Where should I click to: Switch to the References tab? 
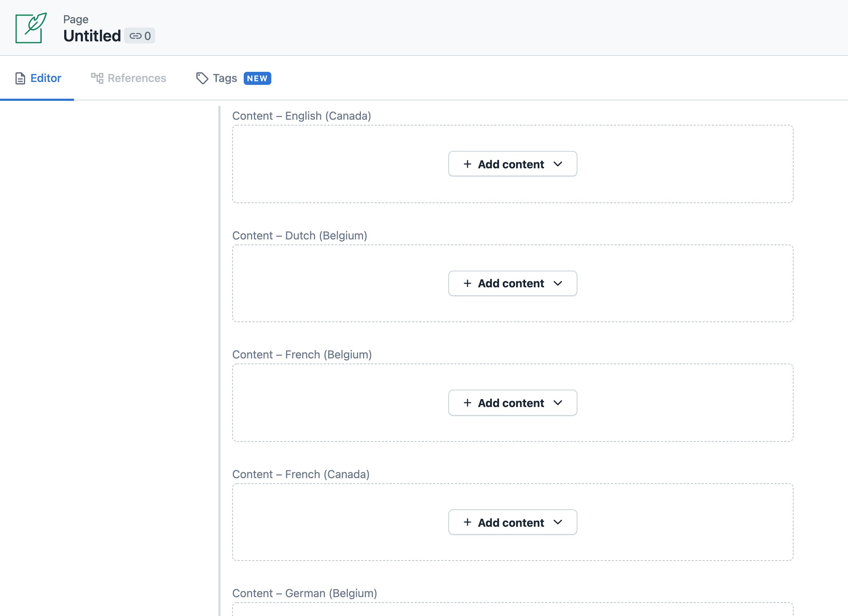pos(136,78)
